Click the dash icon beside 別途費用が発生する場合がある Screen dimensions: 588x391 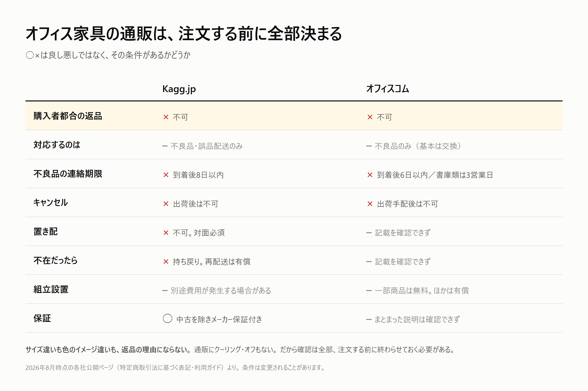tap(165, 291)
